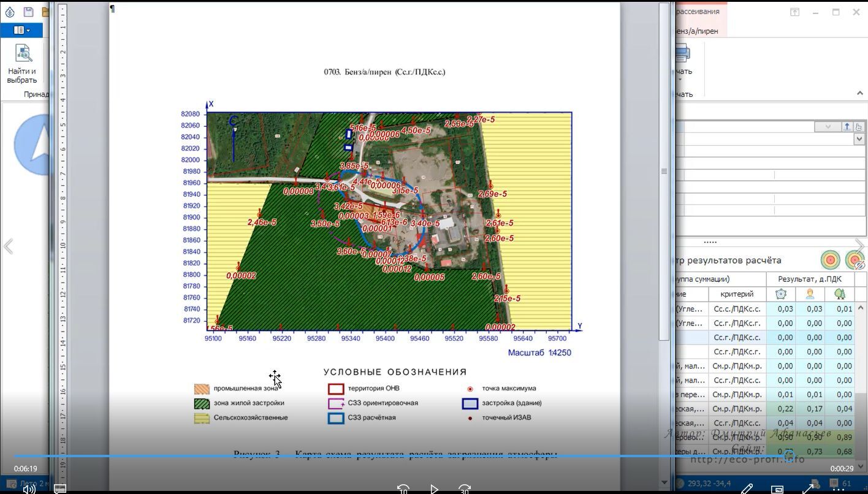The image size is (868, 494).
Task: Go to the next item with right chevron
Action: coord(859,246)
